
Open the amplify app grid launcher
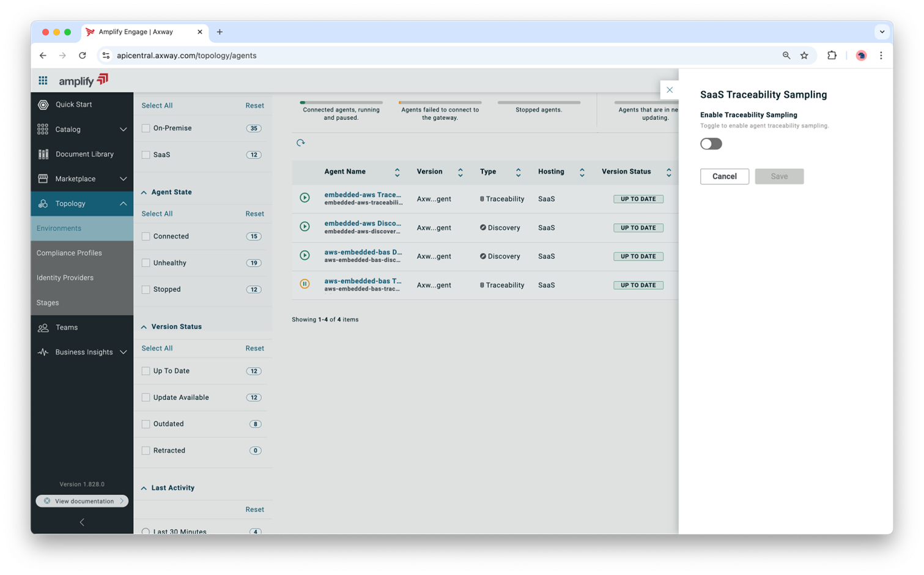coord(43,80)
